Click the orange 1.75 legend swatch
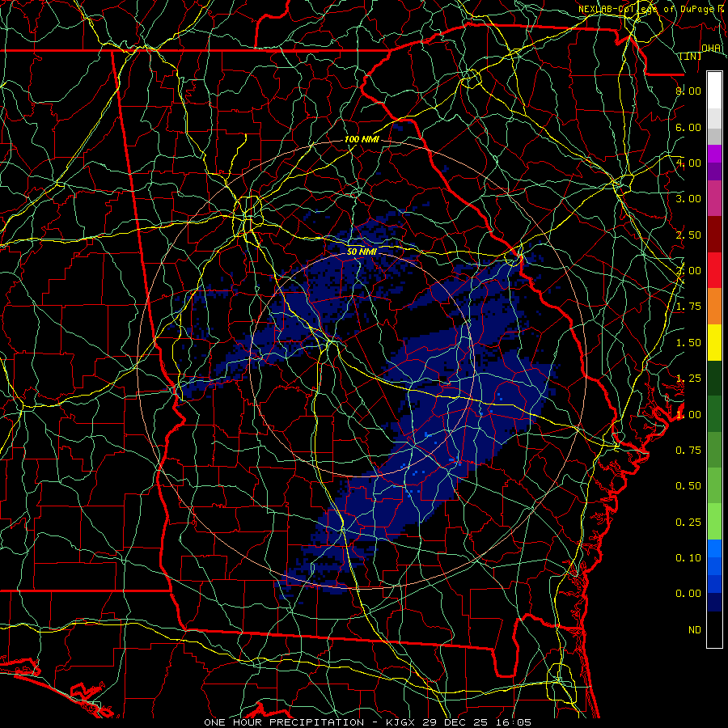 point(714,306)
